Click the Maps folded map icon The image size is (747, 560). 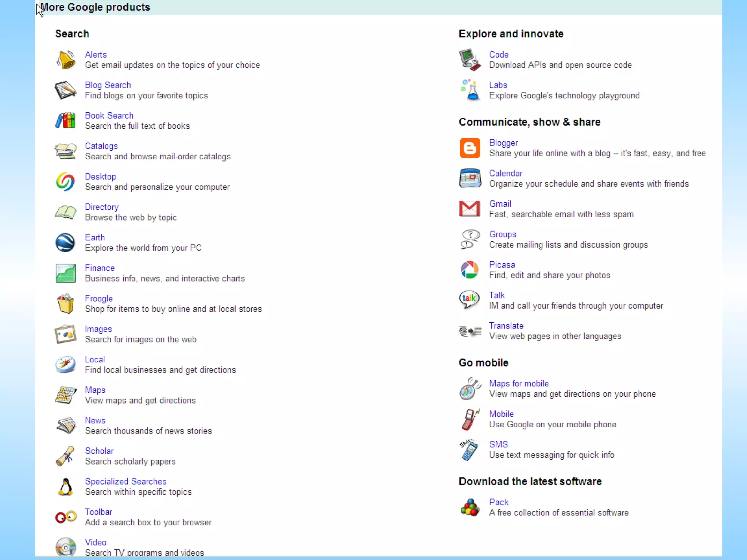pyautogui.click(x=66, y=395)
